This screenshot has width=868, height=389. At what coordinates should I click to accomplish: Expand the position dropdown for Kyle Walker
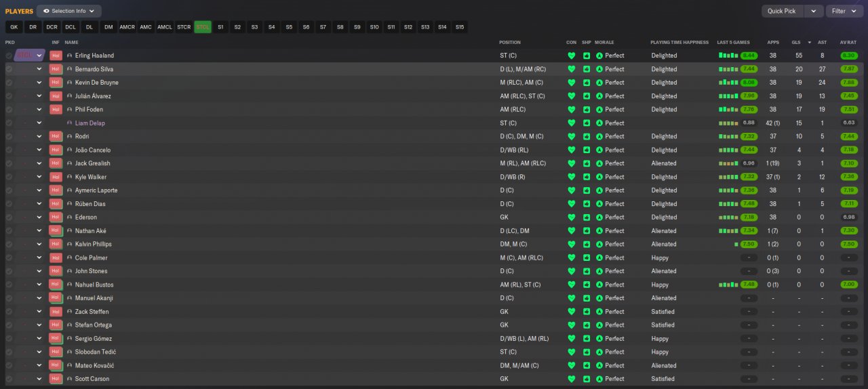[39, 177]
